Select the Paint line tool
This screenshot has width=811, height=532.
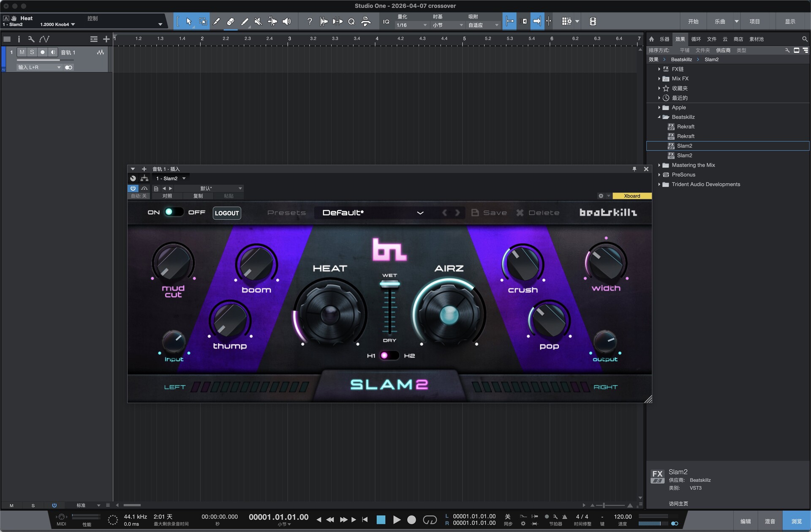pos(245,22)
